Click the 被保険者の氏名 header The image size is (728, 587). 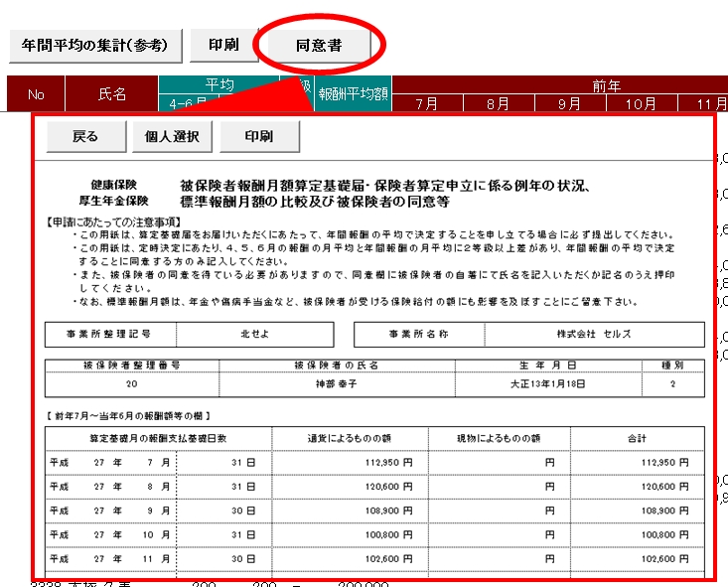[337, 366]
